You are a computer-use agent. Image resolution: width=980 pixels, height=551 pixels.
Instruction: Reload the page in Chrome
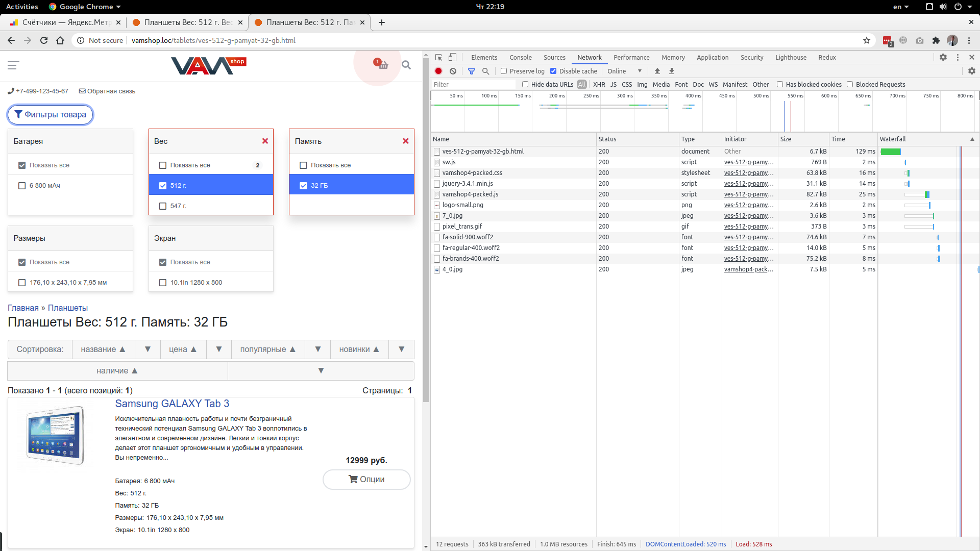(44, 40)
